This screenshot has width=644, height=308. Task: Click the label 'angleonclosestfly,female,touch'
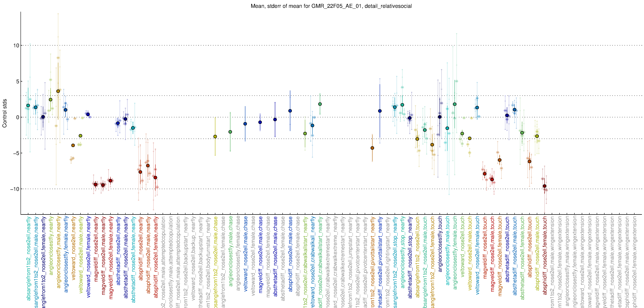pos(455,253)
